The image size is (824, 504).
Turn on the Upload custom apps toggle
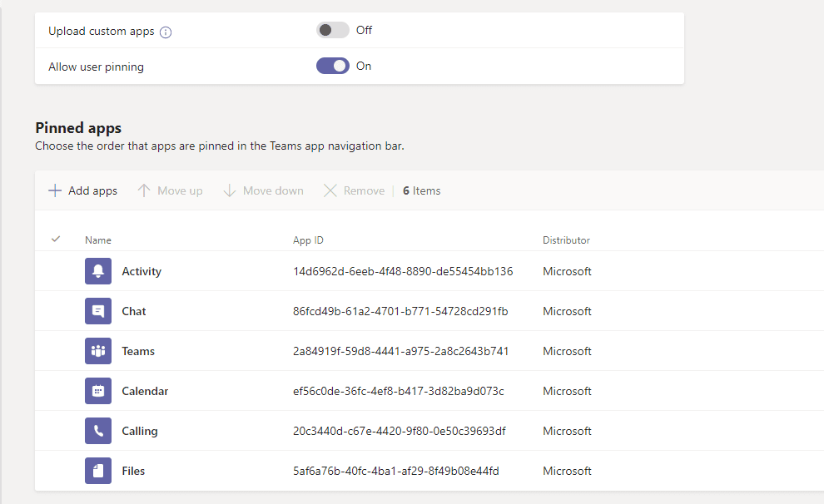tap(333, 30)
